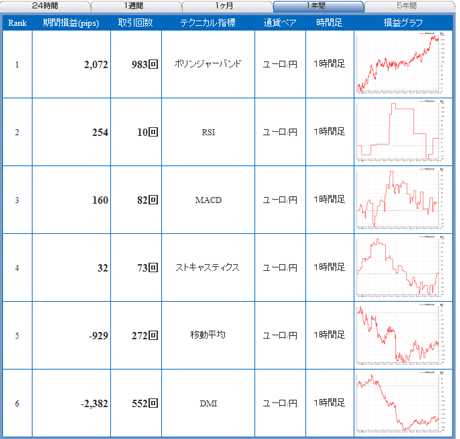460x439 pixels.
Task: Select the MACD indicator cell
Action: coord(208,199)
